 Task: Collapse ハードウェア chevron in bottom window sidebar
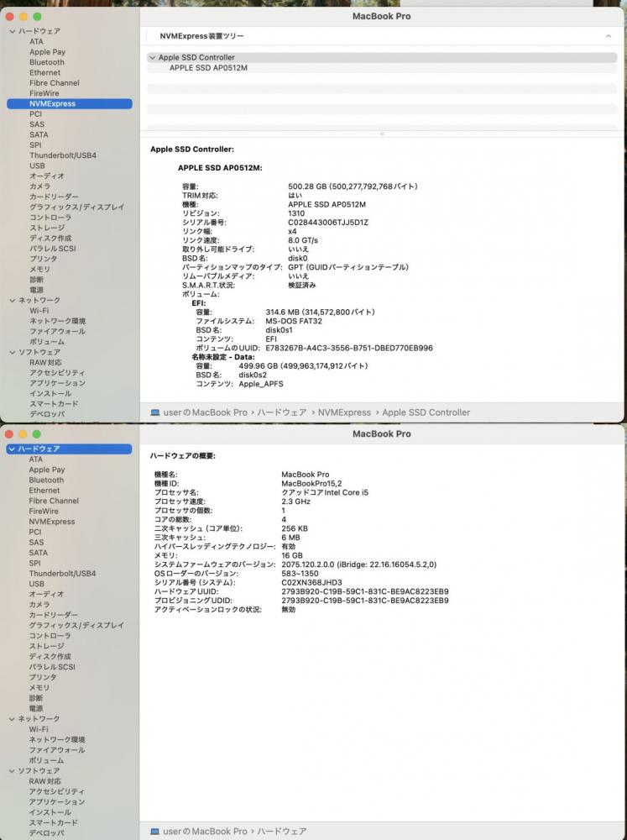12,449
